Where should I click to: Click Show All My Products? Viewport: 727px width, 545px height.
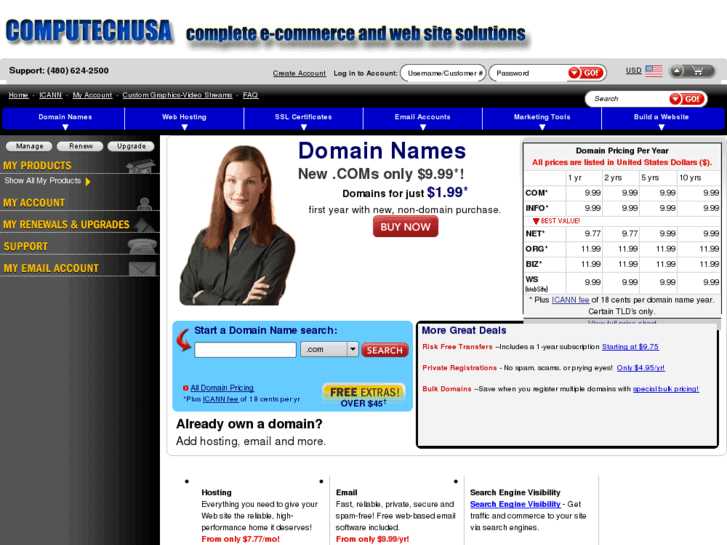coord(43,180)
